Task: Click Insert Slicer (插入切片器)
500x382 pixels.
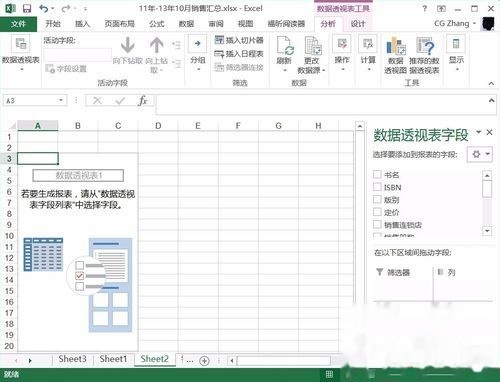Action: point(239,40)
